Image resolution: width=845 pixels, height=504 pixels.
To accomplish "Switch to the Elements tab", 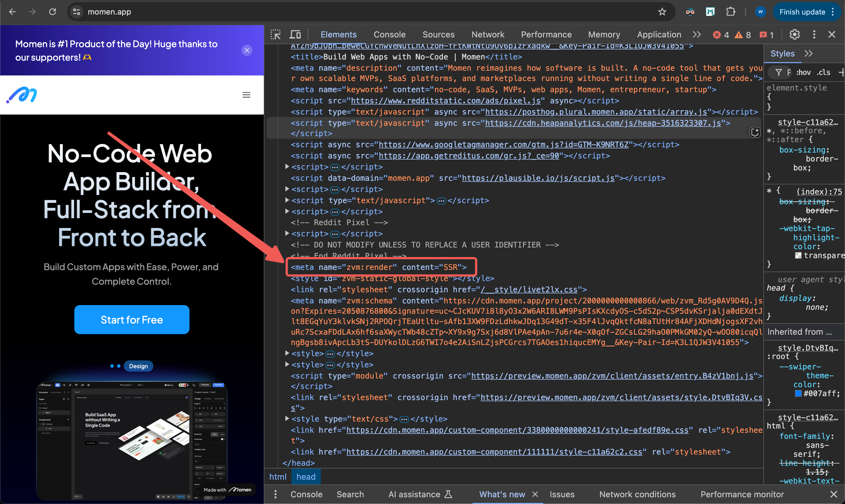I will [x=339, y=34].
